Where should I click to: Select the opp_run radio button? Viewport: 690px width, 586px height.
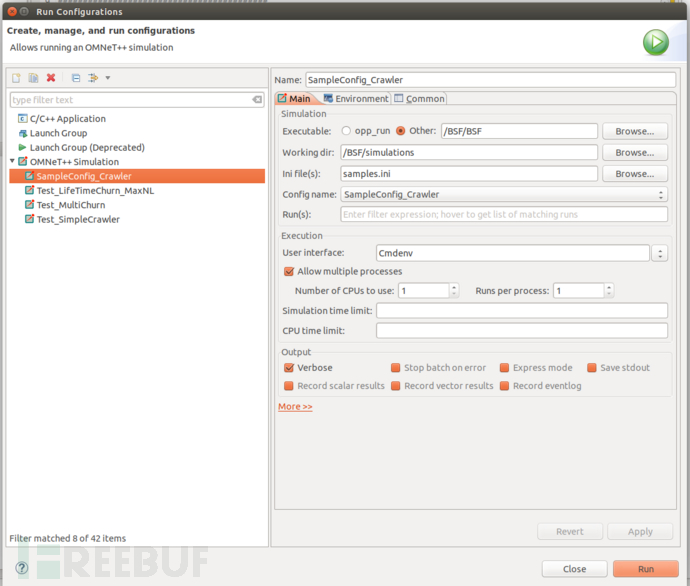(x=346, y=131)
